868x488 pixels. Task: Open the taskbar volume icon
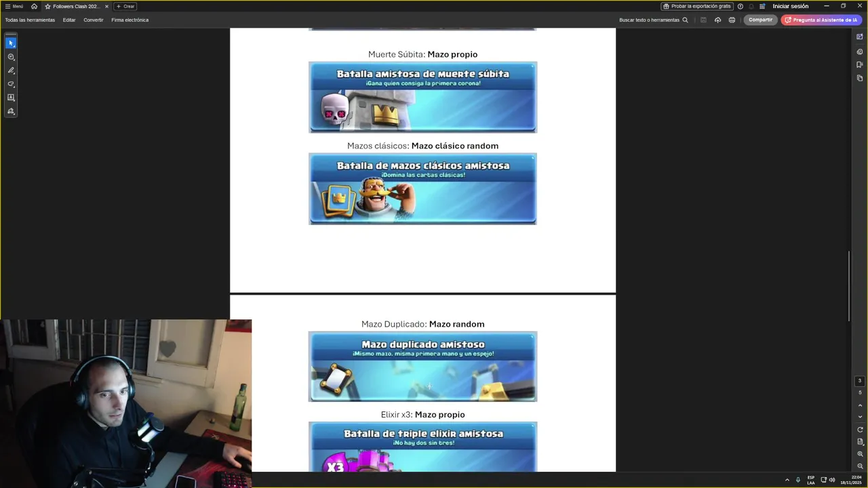click(x=832, y=480)
